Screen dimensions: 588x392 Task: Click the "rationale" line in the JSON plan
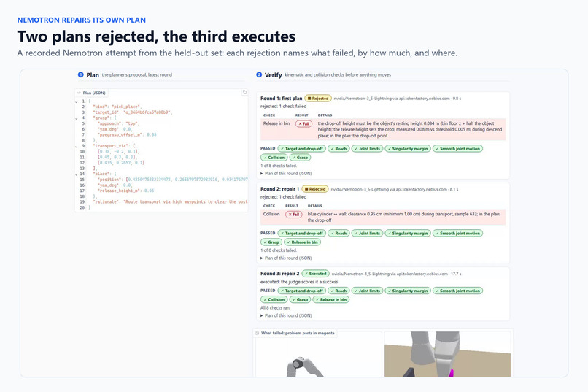170,201
